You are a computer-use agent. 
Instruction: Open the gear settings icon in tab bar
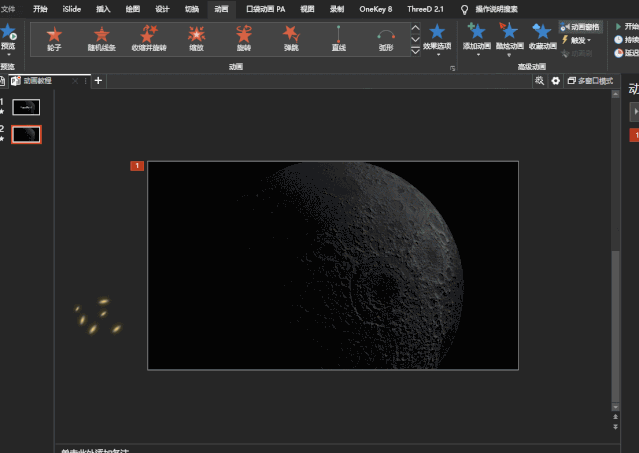pyautogui.click(x=556, y=80)
